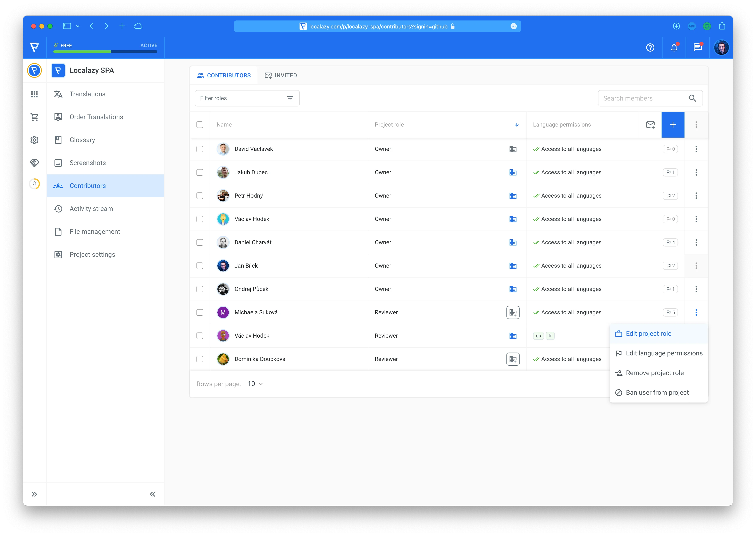Choose Ban user from project menu item
Image resolution: width=756 pixels, height=536 pixels.
(x=657, y=392)
